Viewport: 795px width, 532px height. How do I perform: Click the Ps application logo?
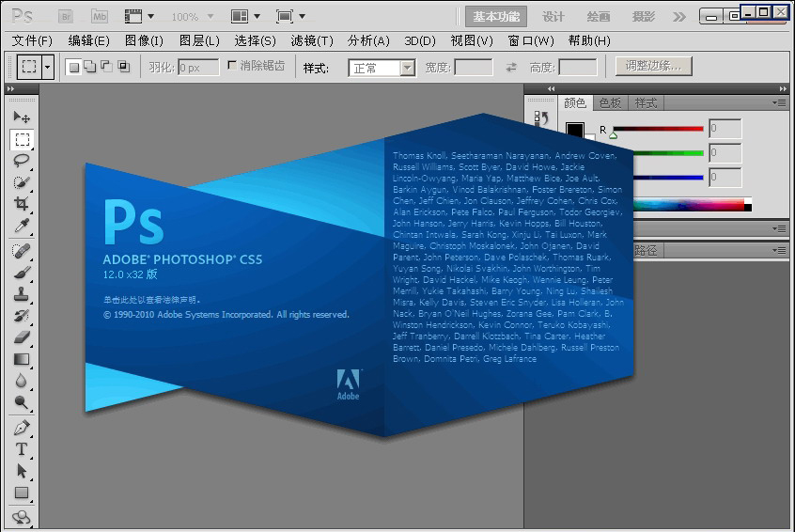[x=22, y=16]
